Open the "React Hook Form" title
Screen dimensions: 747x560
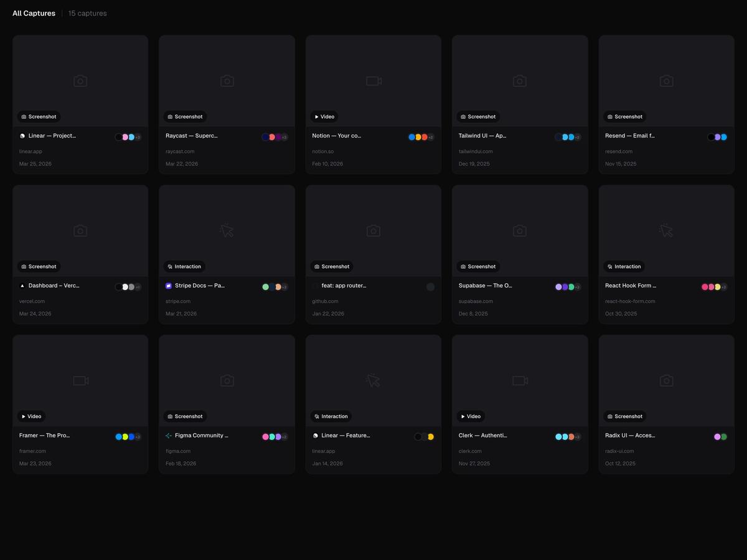(631, 286)
